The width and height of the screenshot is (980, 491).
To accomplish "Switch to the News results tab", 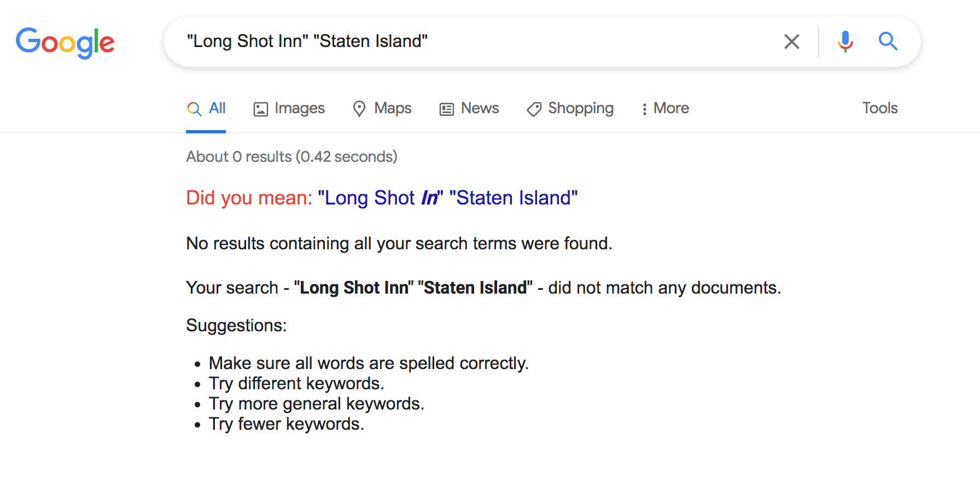I will click(x=480, y=108).
